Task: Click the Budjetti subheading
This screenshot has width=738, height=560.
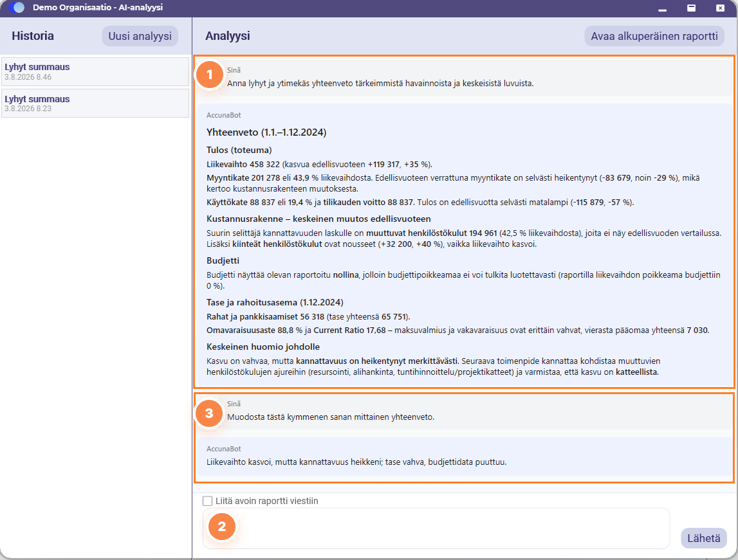Action: point(223,261)
